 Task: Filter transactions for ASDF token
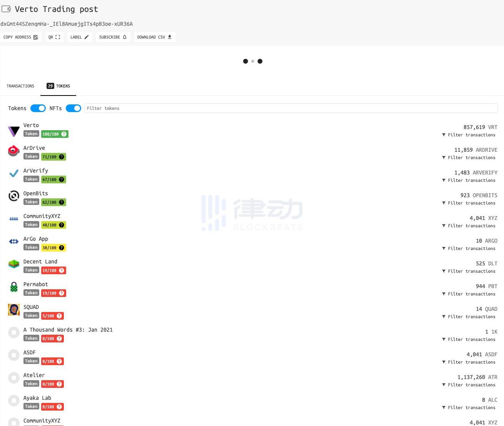[469, 362]
